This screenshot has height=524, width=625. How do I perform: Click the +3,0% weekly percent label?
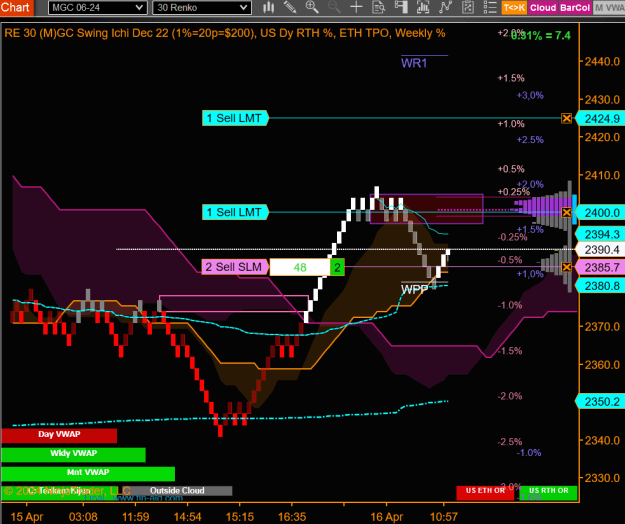(x=530, y=95)
